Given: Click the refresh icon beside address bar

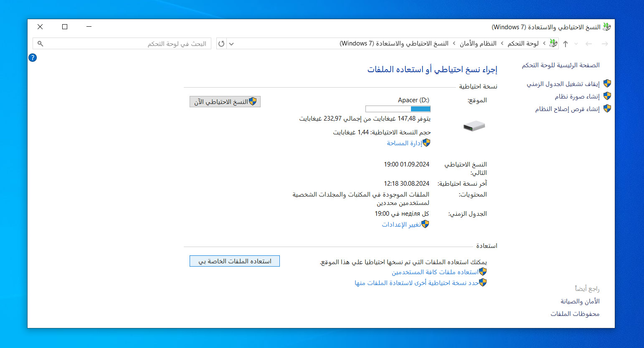Looking at the screenshot, I should [221, 43].
